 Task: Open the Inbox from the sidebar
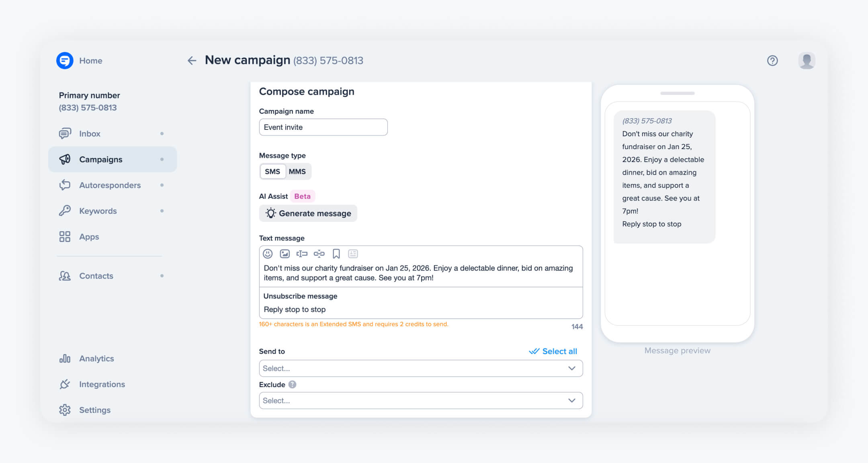pyautogui.click(x=89, y=133)
